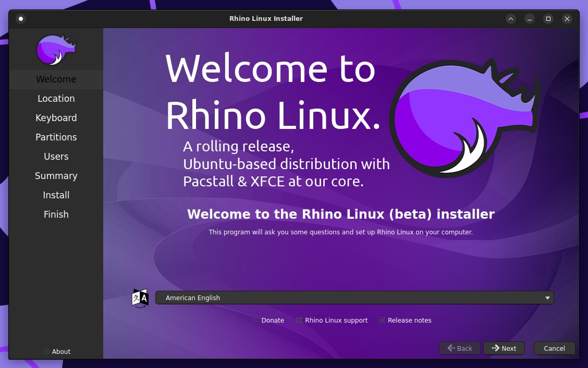Select the Summary step in the sidebar
This screenshot has width=588, height=368.
[x=56, y=176]
